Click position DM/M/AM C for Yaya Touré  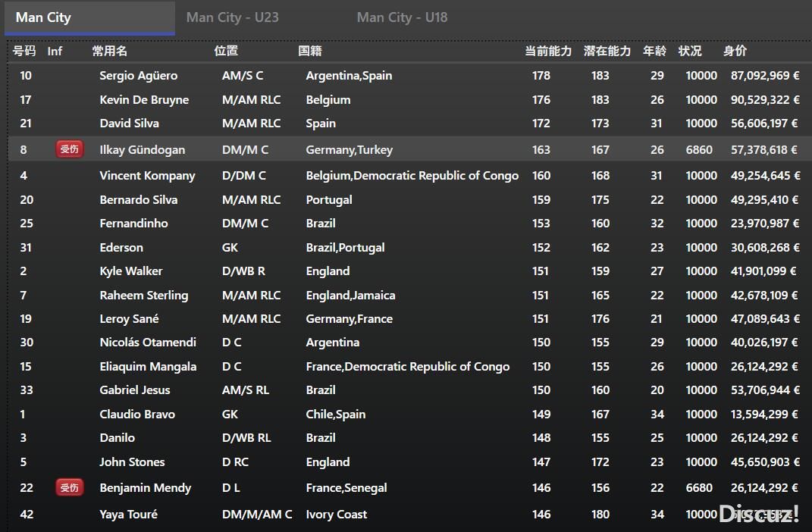pos(257,515)
